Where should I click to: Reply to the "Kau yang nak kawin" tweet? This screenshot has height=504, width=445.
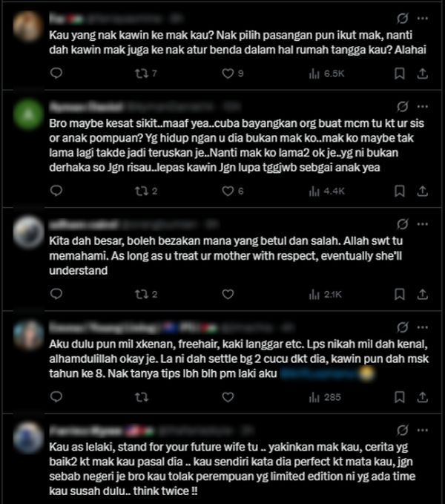pos(56,73)
